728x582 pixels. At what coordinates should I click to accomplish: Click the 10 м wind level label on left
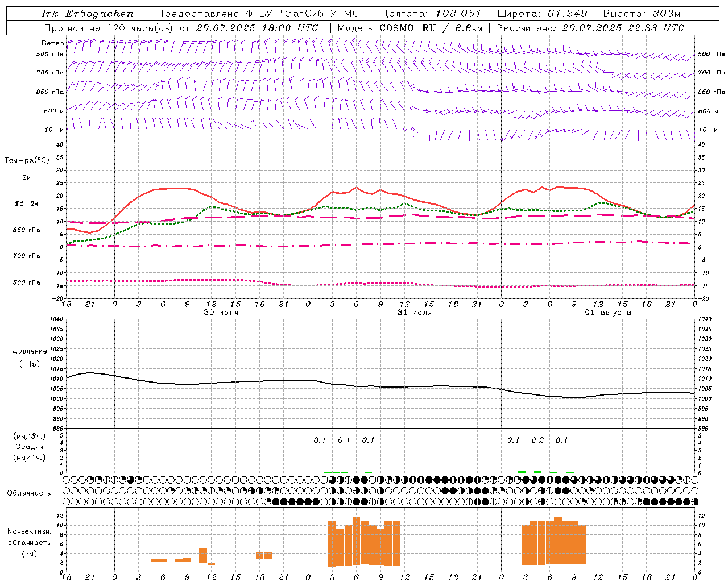tap(54, 130)
